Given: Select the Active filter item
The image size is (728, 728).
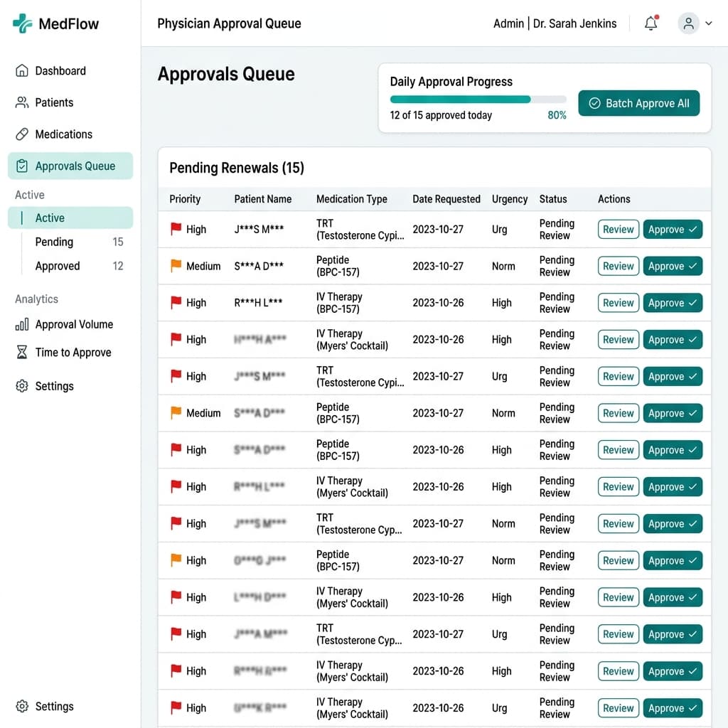Looking at the screenshot, I should (70, 218).
